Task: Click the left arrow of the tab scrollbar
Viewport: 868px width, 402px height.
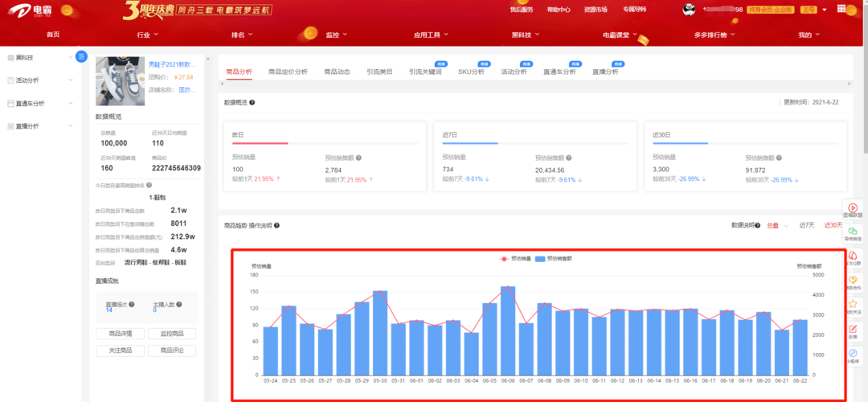Action: point(222,84)
